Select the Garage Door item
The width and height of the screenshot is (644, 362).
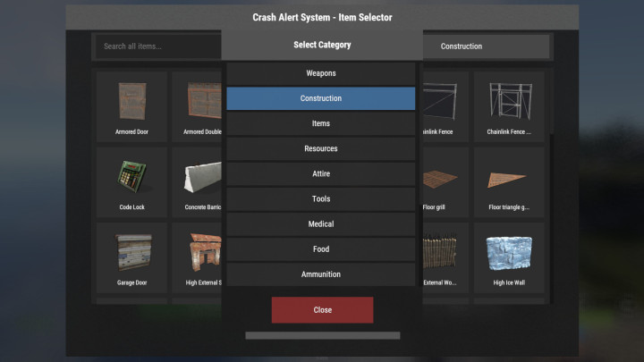click(131, 257)
